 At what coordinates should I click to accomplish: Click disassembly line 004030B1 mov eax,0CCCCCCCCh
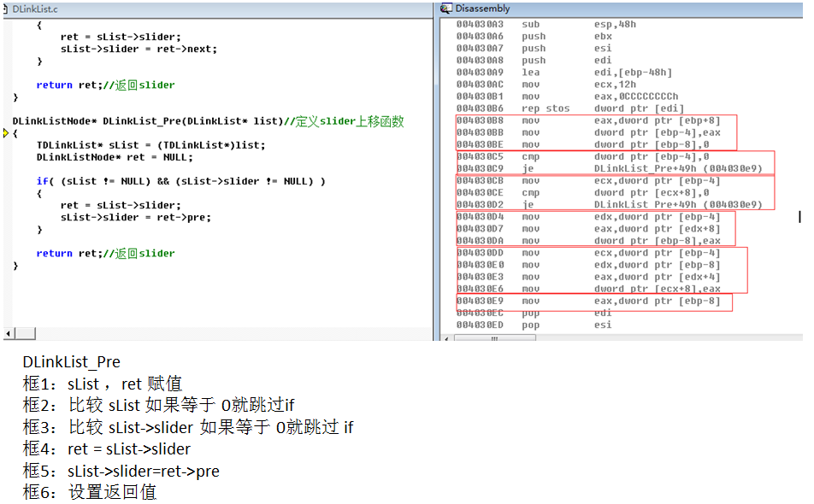568,97
